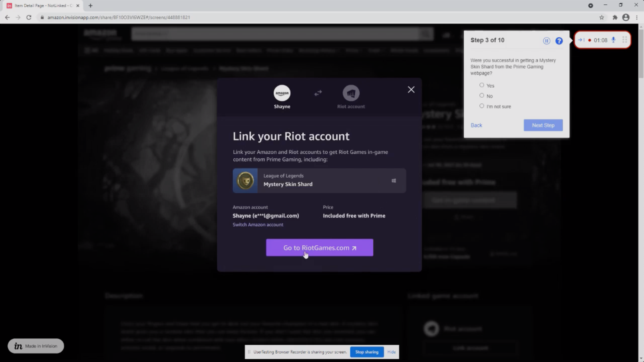Click Switch Amazon account link
Viewport: 644px width, 362px height.
point(258,225)
